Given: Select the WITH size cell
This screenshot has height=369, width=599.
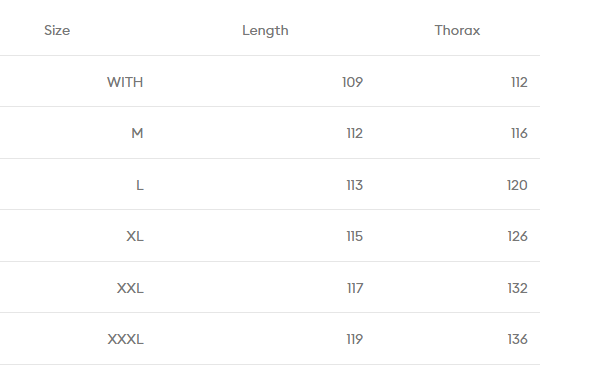Looking at the screenshot, I should [x=125, y=82].
